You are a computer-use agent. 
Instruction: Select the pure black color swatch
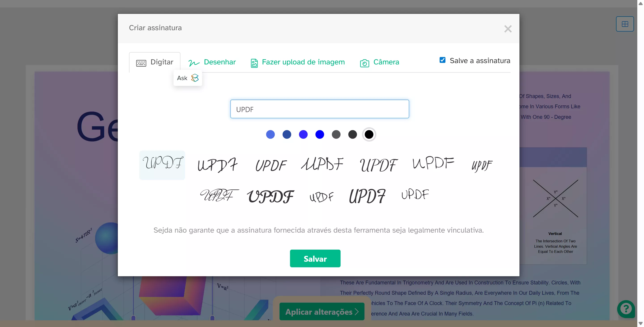tap(369, 134)
